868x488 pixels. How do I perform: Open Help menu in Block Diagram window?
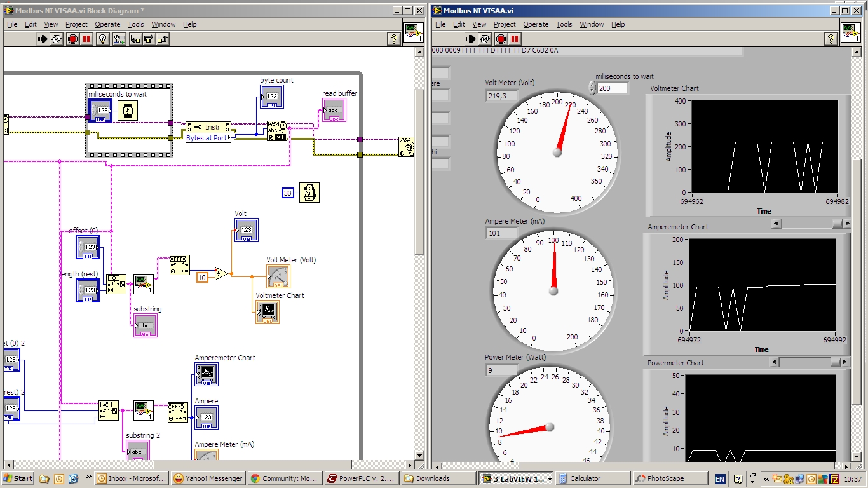coord(190,24)
